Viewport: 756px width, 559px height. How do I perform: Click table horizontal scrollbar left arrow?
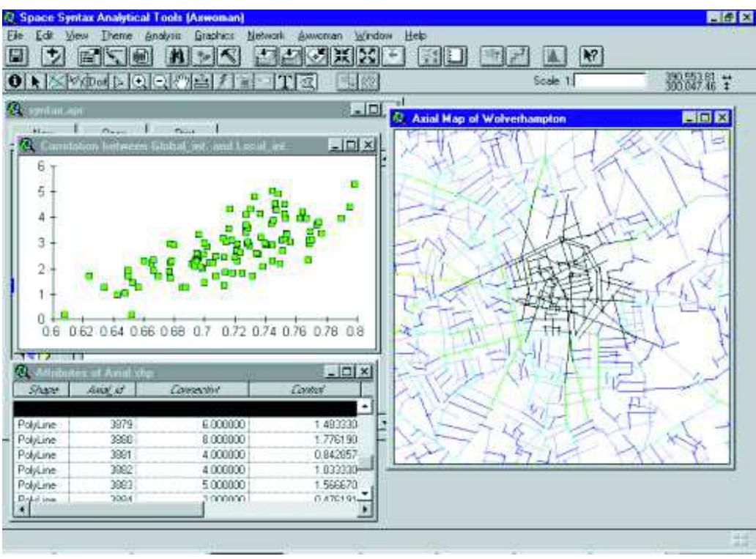tap(21, 508)
